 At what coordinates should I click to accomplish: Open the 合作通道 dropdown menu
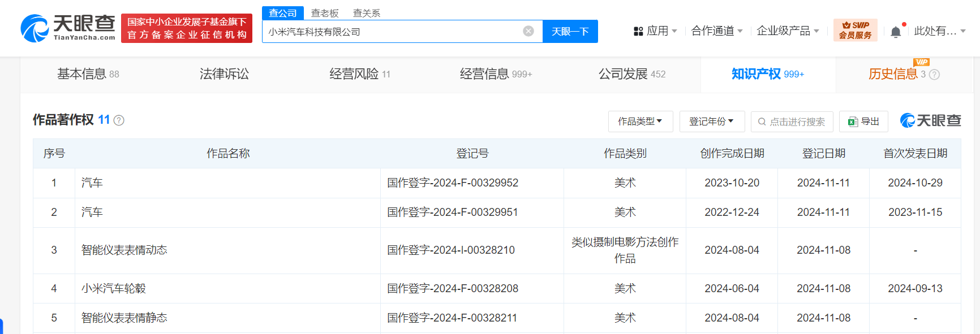coord(717,31)
